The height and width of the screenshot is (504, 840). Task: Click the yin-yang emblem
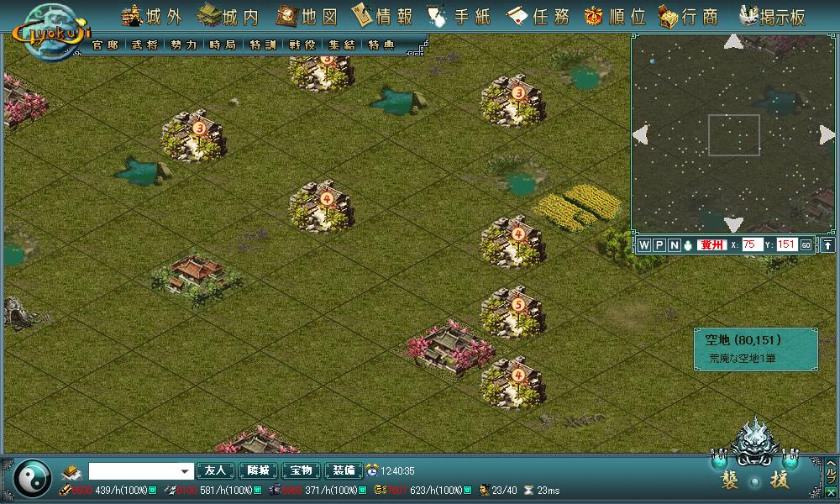tap(32, 478)
